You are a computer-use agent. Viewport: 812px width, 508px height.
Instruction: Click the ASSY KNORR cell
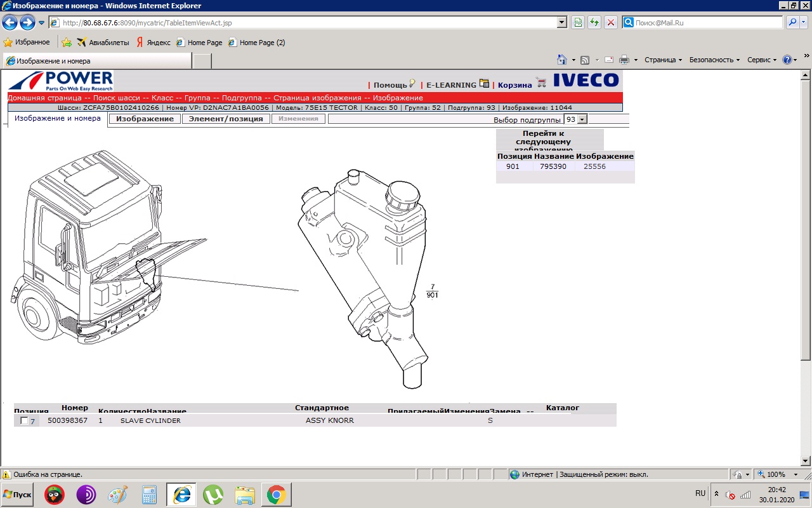[x=330, y=420]
